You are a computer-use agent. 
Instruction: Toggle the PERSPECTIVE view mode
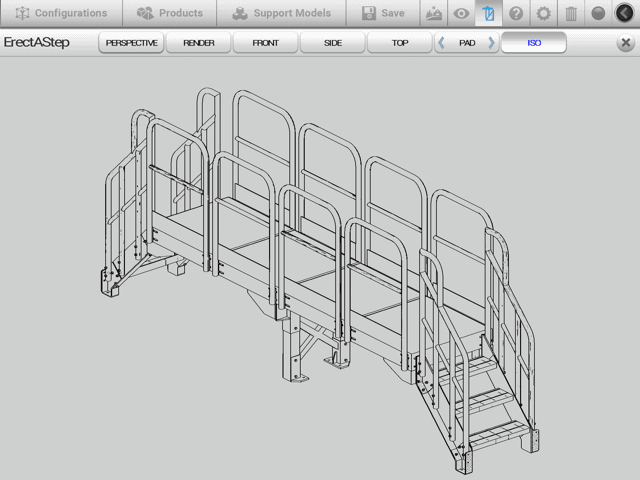(132, 43)
